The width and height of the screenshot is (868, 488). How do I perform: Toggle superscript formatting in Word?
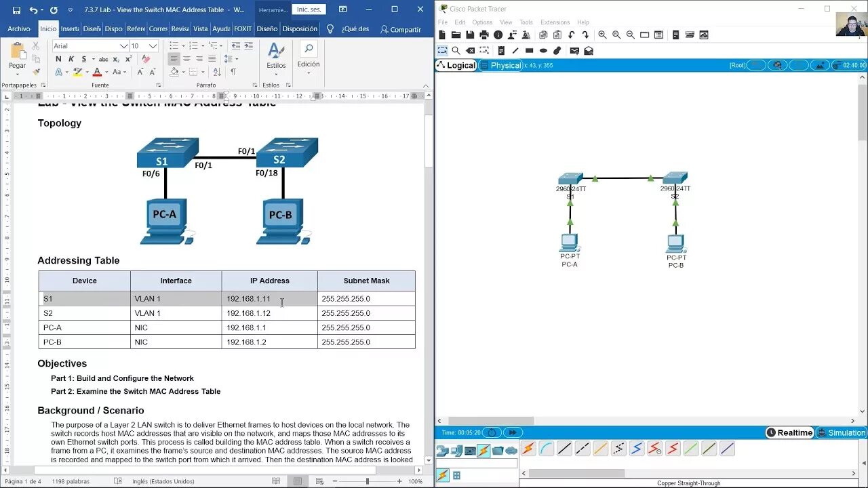tap(127, 59)
